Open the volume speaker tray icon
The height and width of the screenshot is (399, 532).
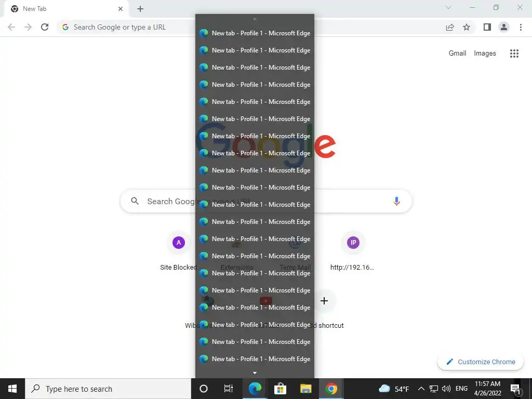click(446, 389)
